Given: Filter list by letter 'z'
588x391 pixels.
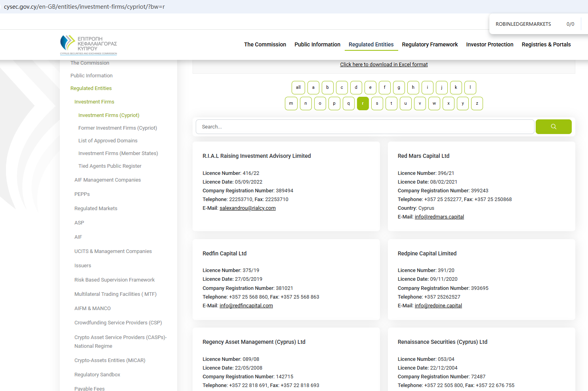Looking at the screenshot, I should point(477,103).
